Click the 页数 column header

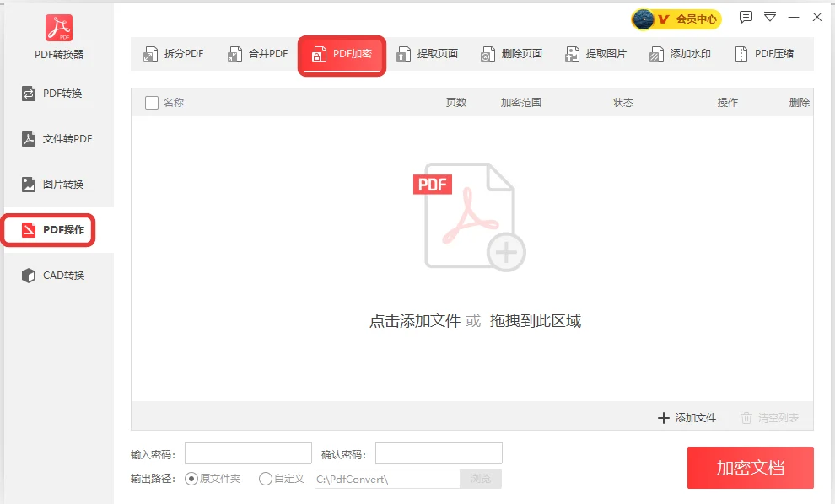pos(456,103)
